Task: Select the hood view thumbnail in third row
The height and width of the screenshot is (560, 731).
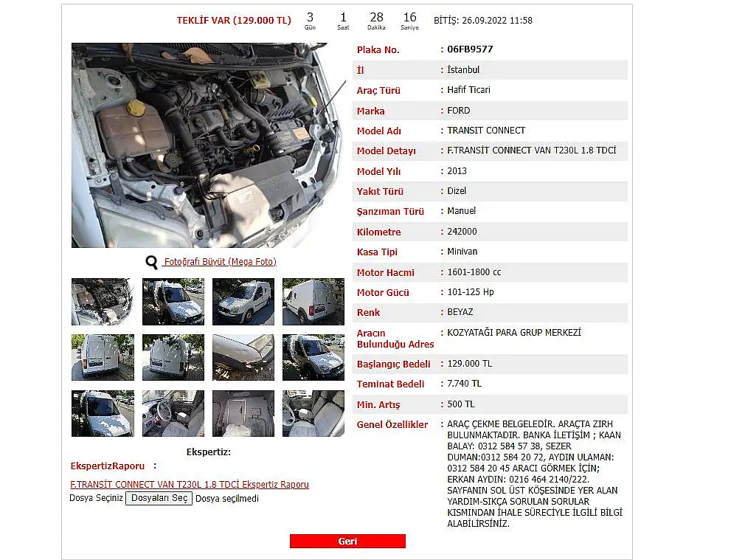Action: click(x=103, y=414)
